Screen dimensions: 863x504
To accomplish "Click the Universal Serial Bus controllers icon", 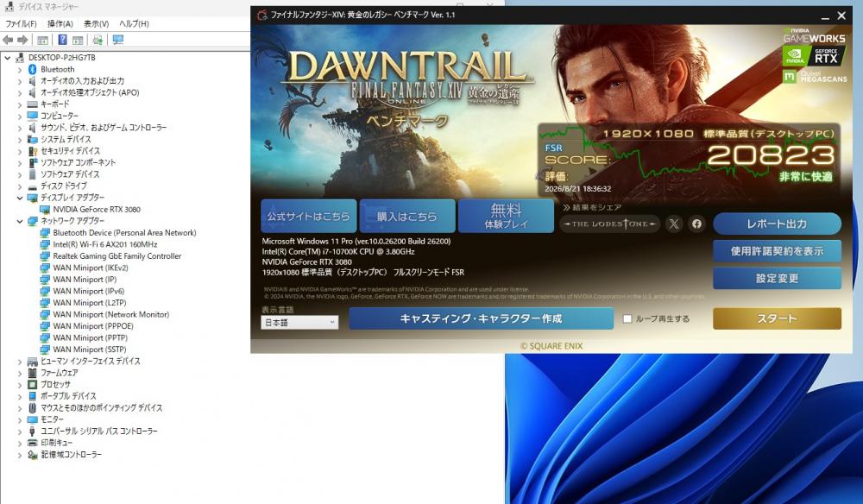I will click(x=32, y=431).
